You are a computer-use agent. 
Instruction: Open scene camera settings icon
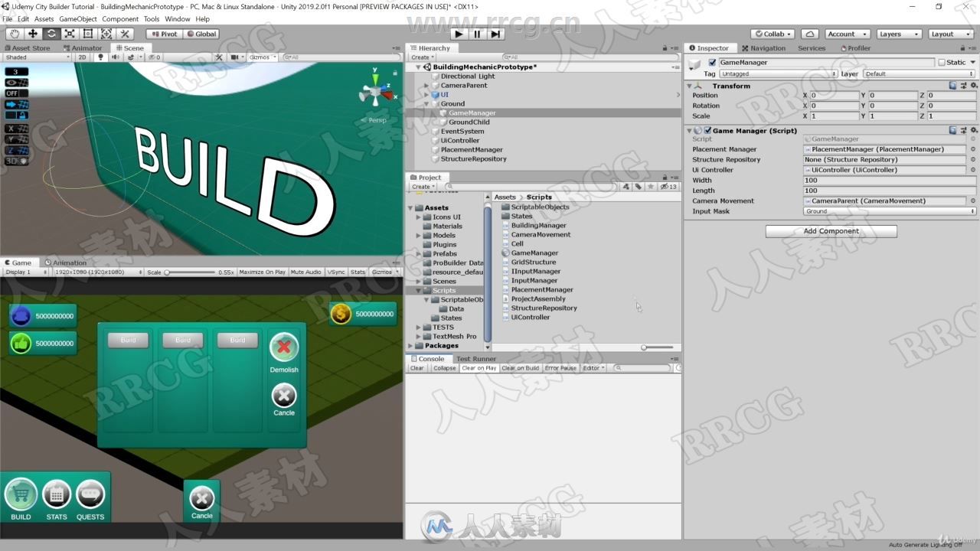[x=237, y=57]
